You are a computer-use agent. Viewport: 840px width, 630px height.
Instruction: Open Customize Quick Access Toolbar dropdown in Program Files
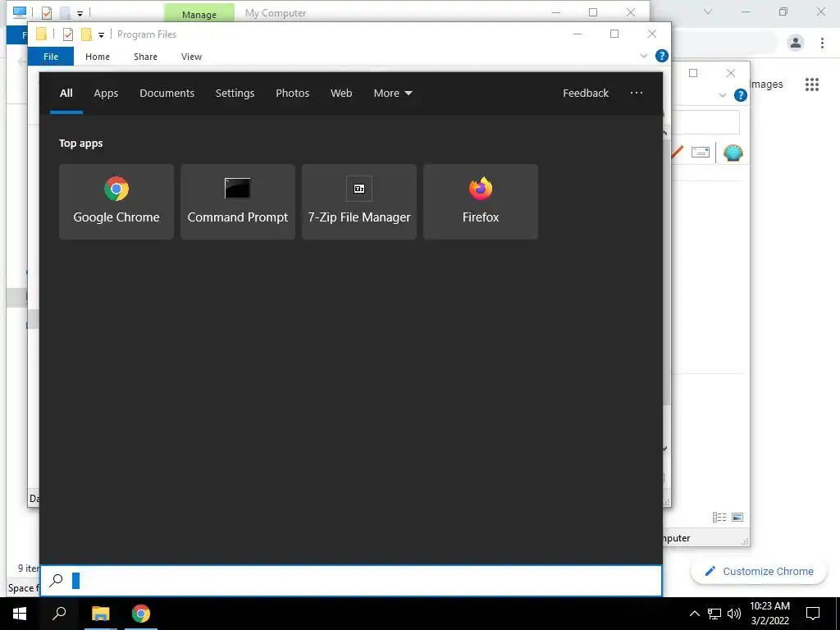click(x=101, y=35)
